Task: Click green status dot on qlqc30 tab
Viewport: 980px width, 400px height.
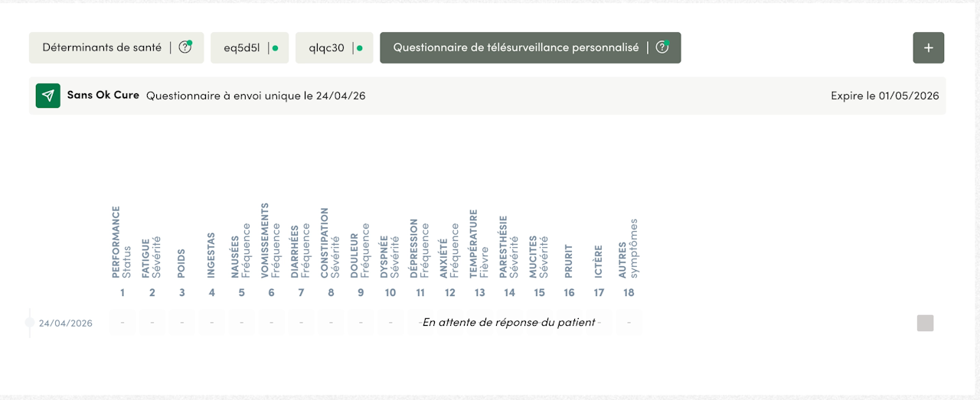Action: tap(360, 48)
